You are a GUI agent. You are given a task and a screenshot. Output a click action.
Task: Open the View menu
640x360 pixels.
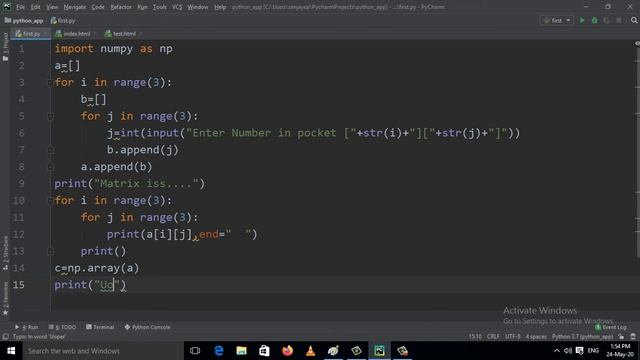point(52,7)
